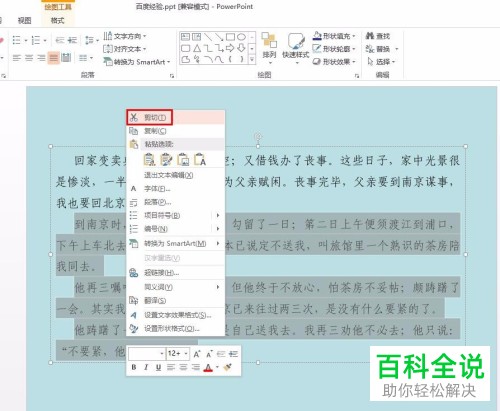Toggle center alignment in the mini toolbar
The image size is (500, 411).
click(x=183, y=367)
